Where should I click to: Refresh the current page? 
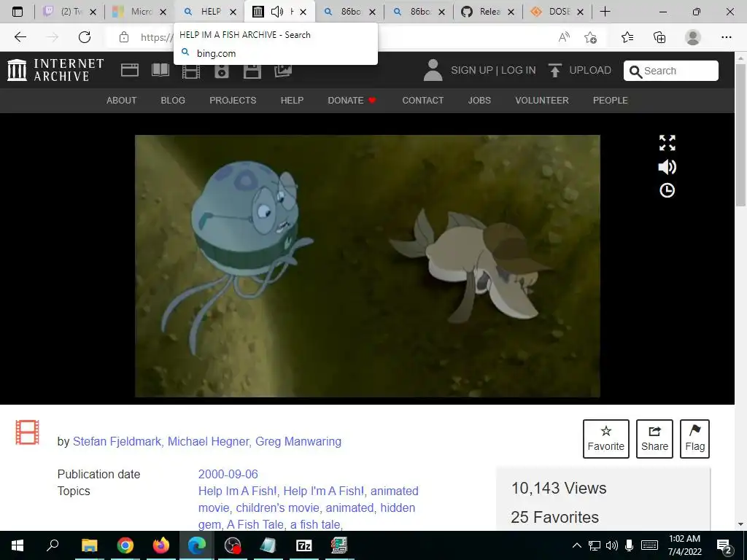click(85, 37)
